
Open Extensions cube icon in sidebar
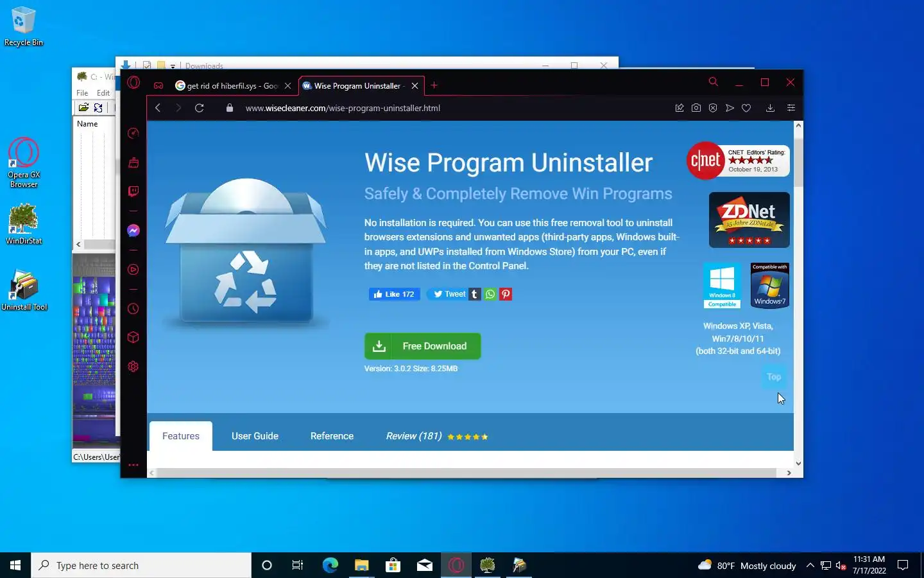[133, 338]
